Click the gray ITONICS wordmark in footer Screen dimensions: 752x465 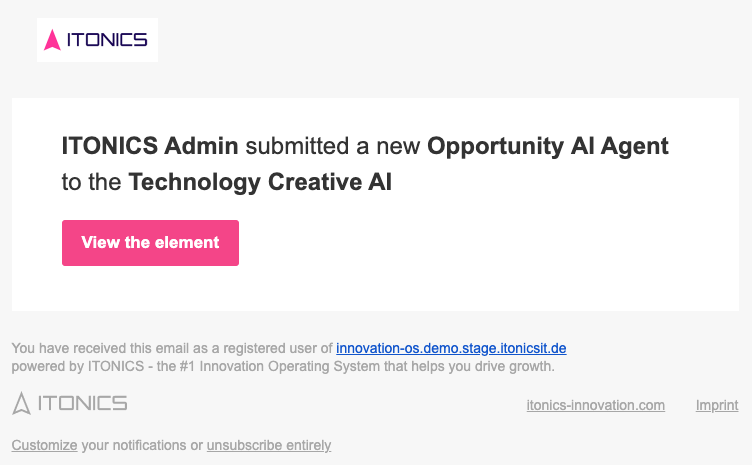click(x=82, y=403)
